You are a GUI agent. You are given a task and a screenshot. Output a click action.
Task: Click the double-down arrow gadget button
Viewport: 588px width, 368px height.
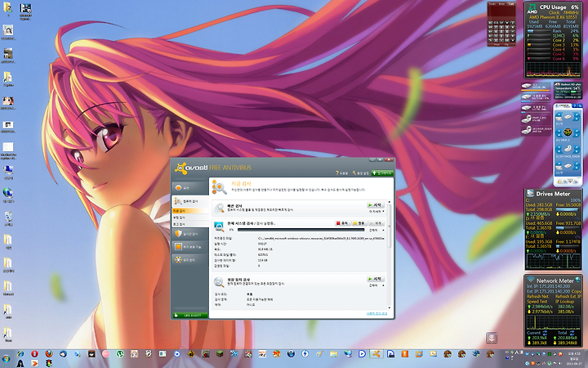(492, 337)
